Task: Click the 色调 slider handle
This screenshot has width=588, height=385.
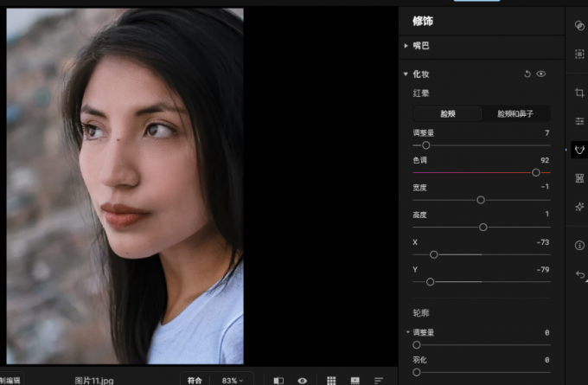Action: (536, 172)
